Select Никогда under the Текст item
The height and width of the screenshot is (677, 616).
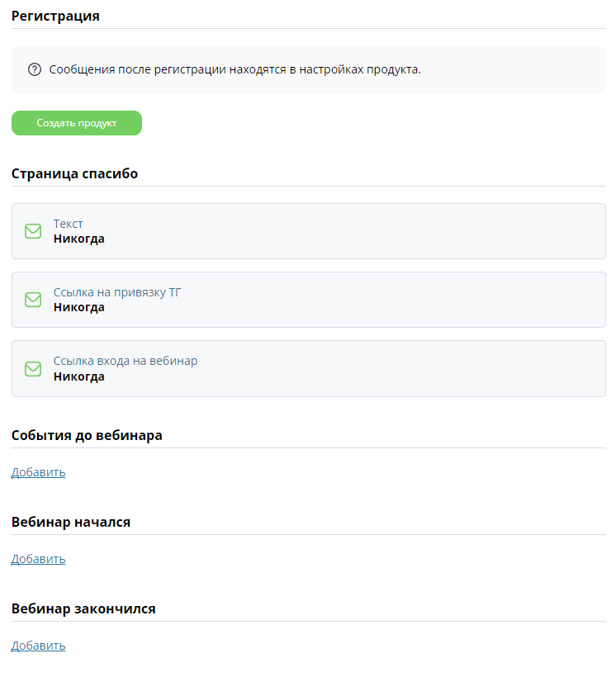79,239
